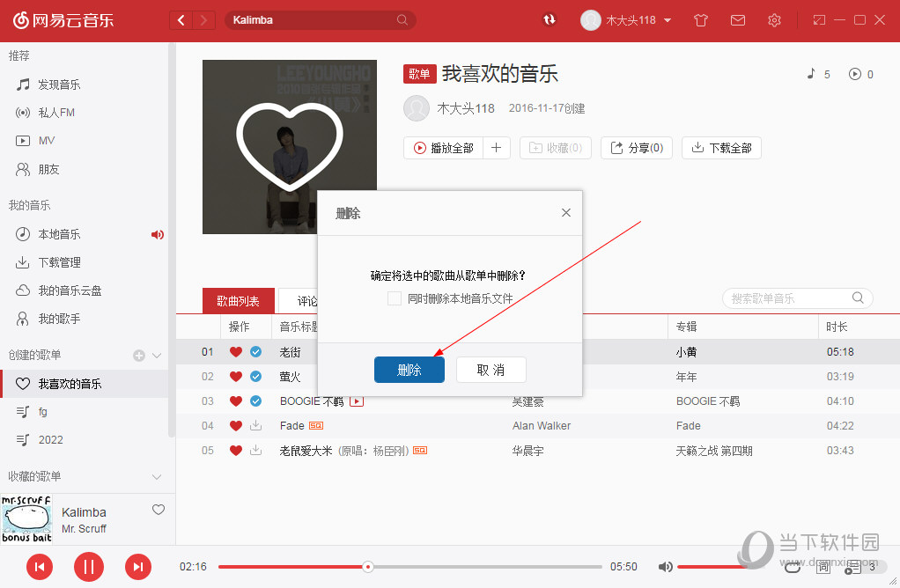Switch to the 评论 tab
Screen dimensions: 900x588
(x=306, y=299)
